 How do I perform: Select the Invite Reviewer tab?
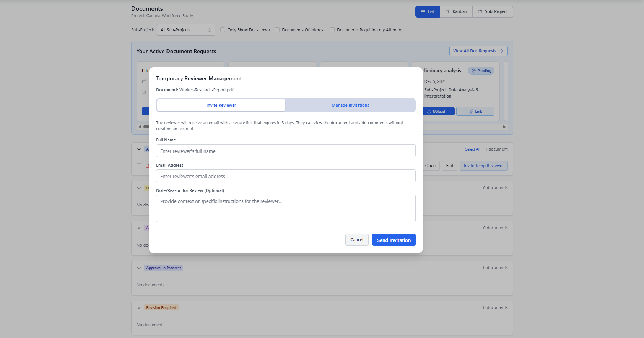point(221,105)
